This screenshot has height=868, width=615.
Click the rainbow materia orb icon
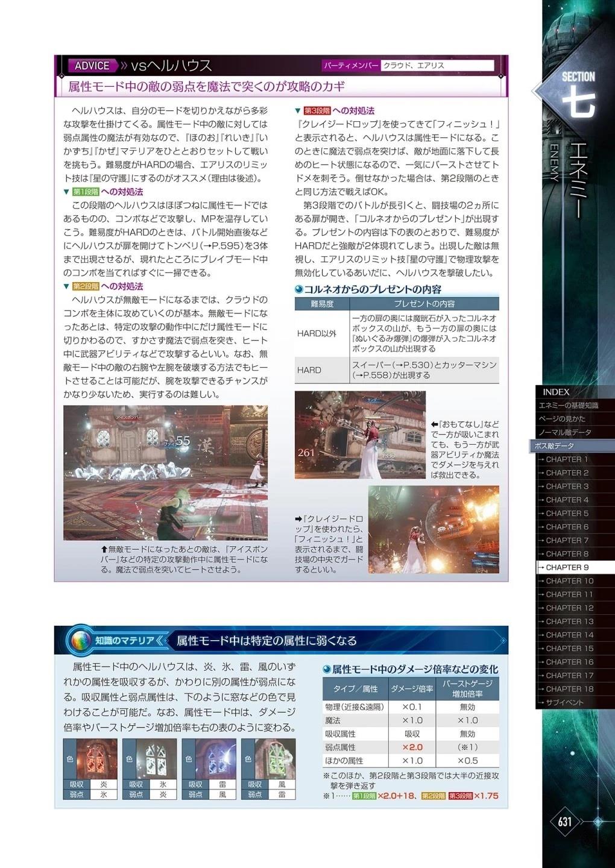click(x=78, y=640)
